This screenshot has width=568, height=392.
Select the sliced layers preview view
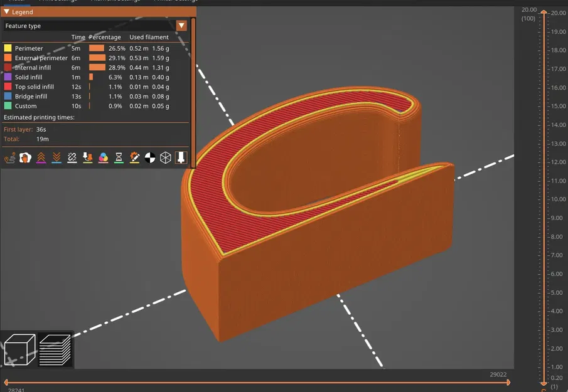(x=54, y=349)
